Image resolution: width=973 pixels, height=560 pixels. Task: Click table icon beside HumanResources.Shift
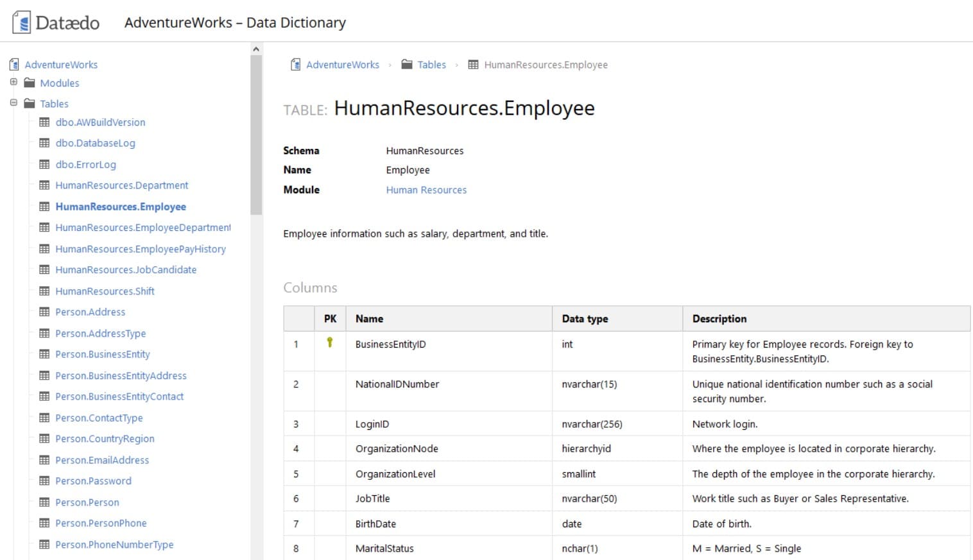(44, 291)
